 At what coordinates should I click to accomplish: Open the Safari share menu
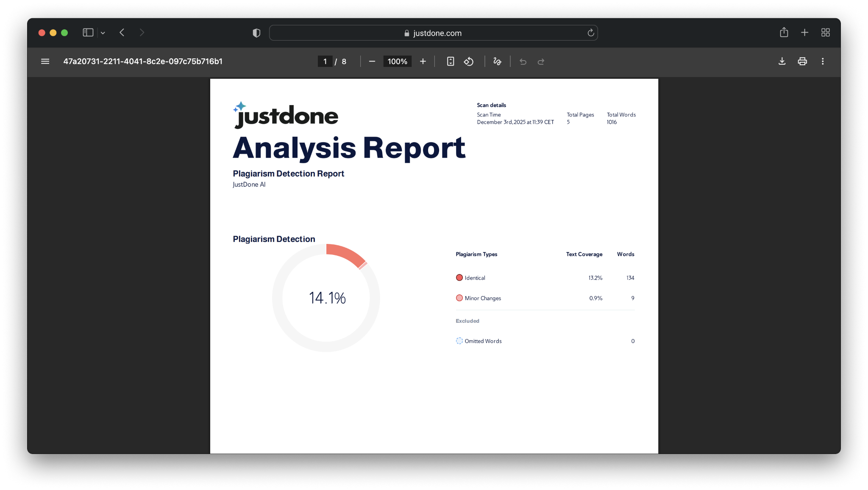[x=784, y=33]
